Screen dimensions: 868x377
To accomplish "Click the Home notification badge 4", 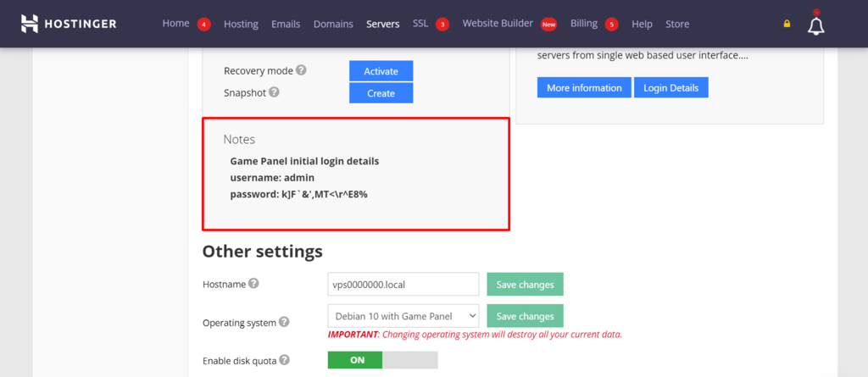I will pos(203,25).
